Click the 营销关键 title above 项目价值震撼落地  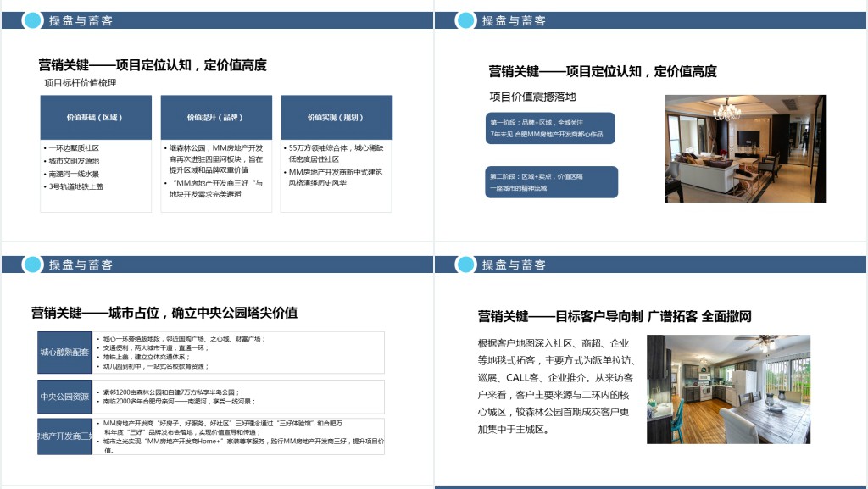click(603, 71)
